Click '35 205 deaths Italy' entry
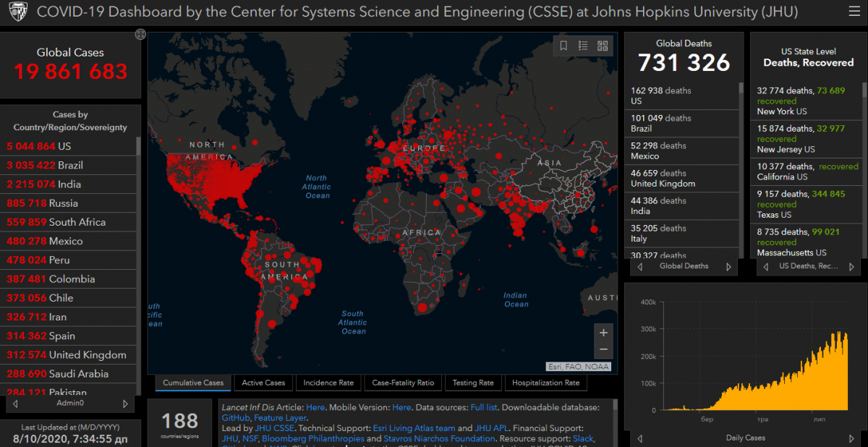This screenshot has height=447, width=868. point(681,234)
